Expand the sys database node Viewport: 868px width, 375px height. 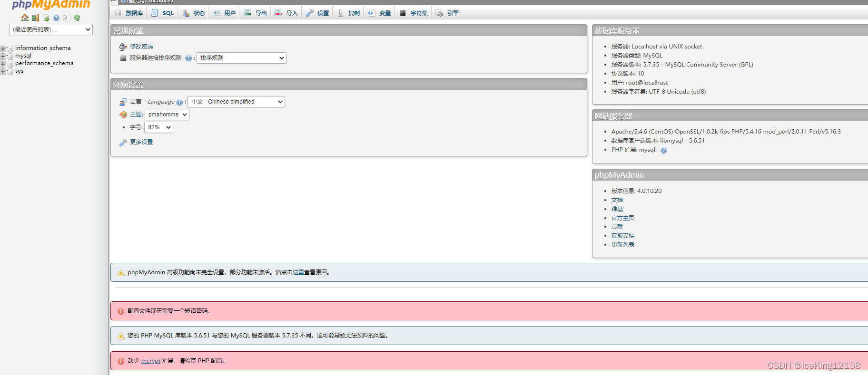coord(3,72)
